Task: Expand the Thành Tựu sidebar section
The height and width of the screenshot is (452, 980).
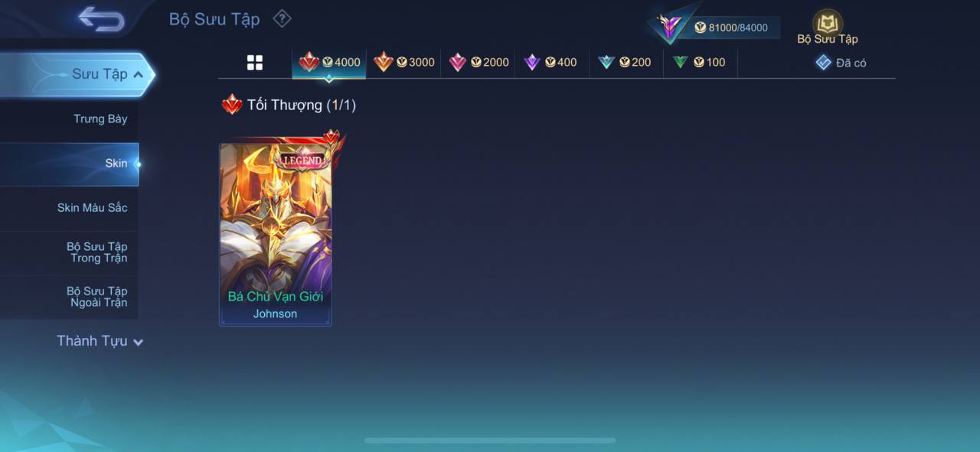Action: (100, 341)
